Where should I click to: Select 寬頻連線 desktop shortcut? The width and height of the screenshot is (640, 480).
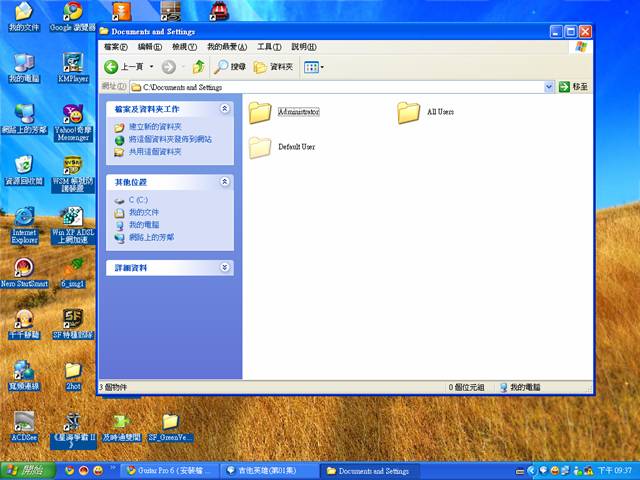tap(24, 375)
